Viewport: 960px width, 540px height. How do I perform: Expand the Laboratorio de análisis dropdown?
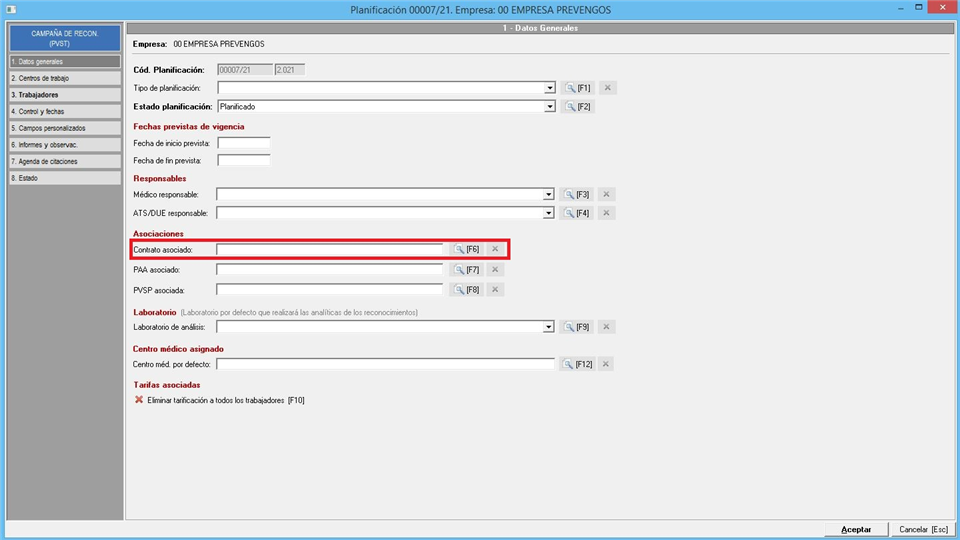coord(549,327)
